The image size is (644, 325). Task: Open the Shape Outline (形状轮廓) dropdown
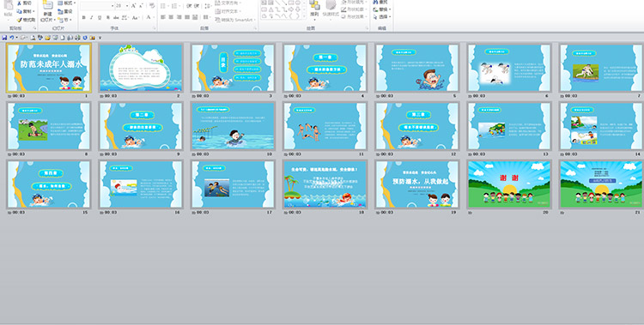coord(354,9)
